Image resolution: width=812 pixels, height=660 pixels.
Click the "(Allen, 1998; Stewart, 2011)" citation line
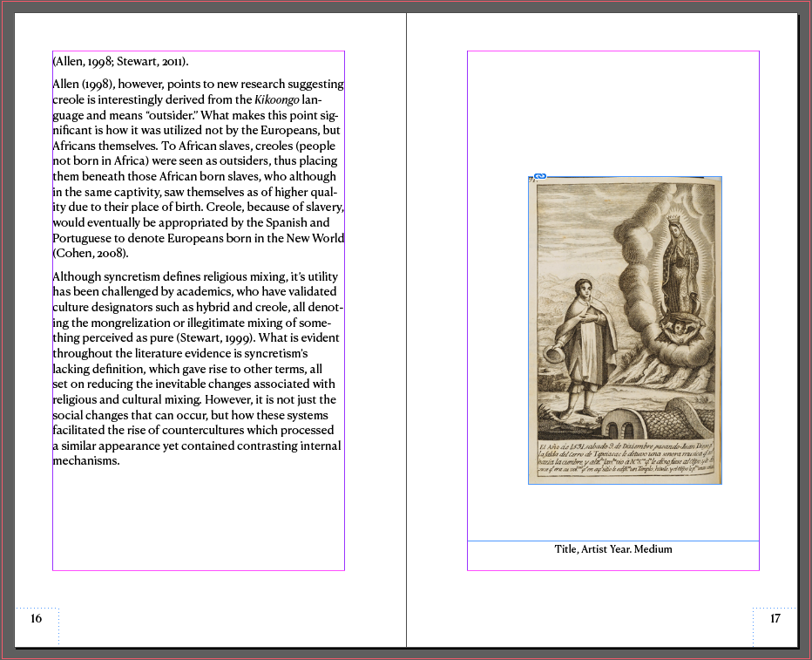coord(120,62)
